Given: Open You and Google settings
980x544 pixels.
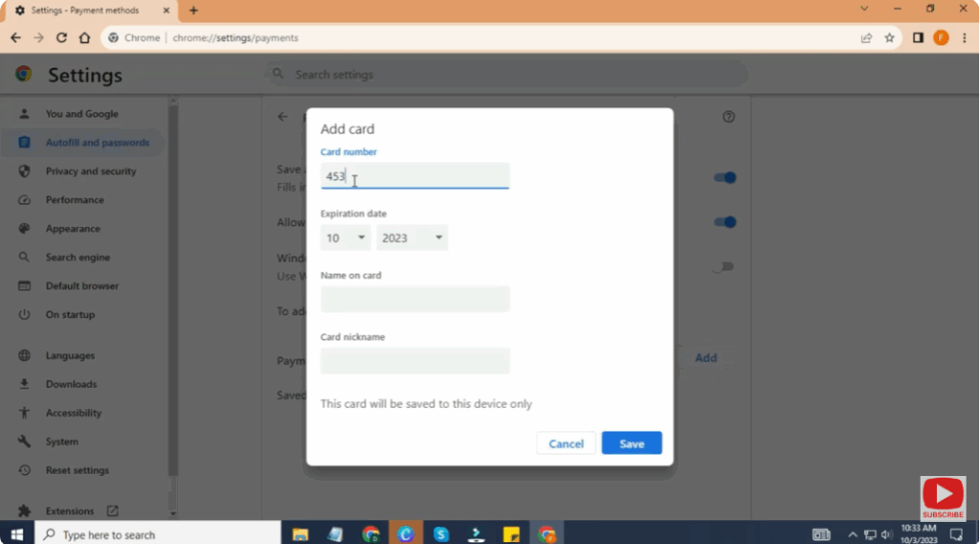Looking at the screenshot, I should 81,114.
